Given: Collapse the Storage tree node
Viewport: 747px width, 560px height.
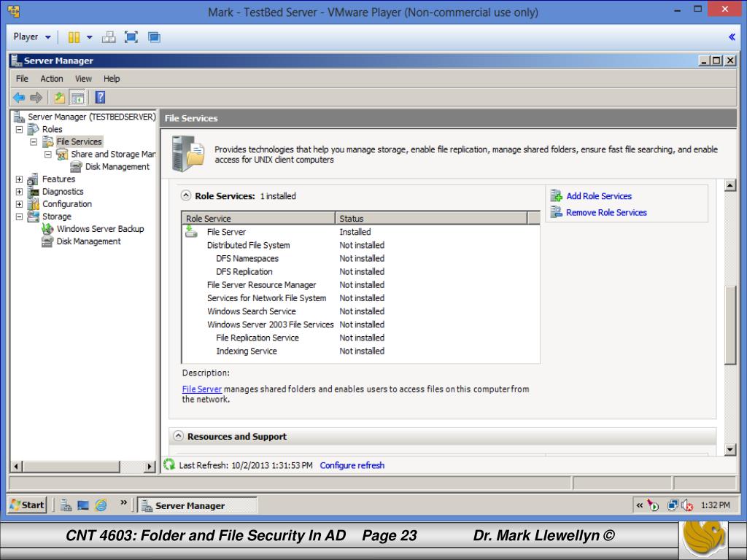Looking at the screenshot, I should [x=19, y=217].
